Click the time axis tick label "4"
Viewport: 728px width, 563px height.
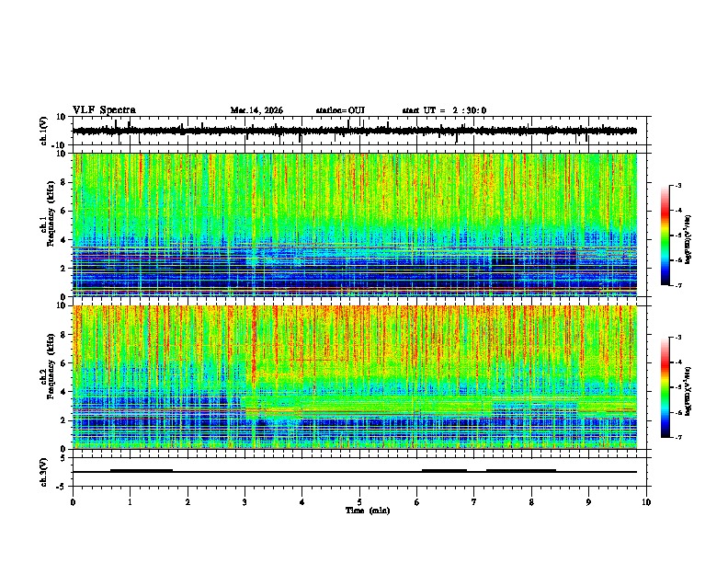pyautogui.click(x=302, y=502)
